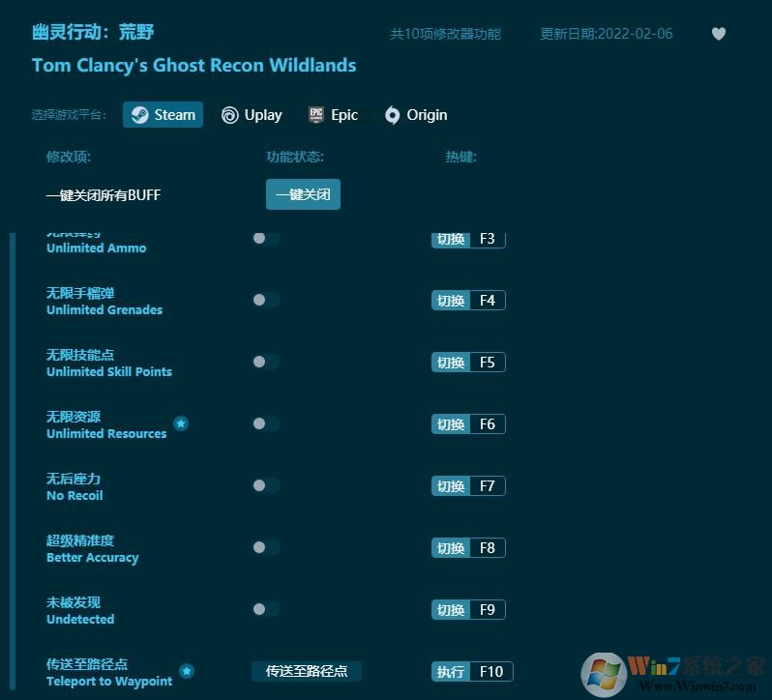This screenshot has height=700, width=772.
Task: Switch to the Uplay platform
Action: click(x=252, y=115)
